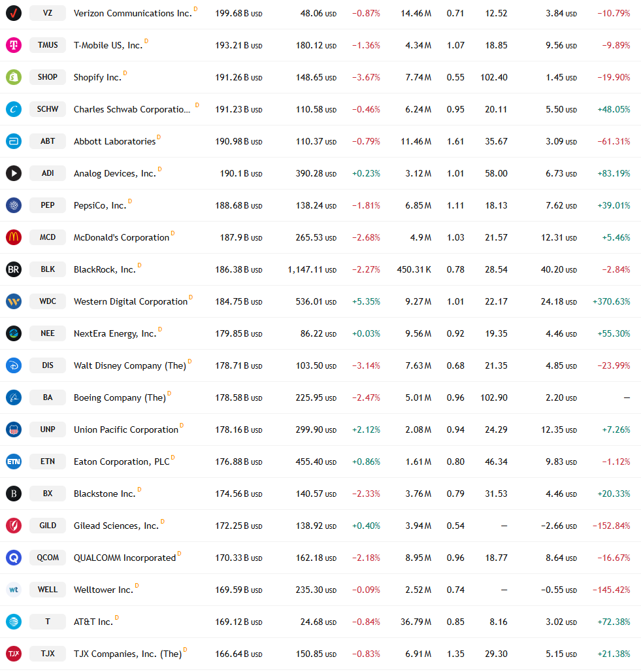The image size is (641, 672).
Task: Open the VZ ticker symbol
Action: pos(48,13)
